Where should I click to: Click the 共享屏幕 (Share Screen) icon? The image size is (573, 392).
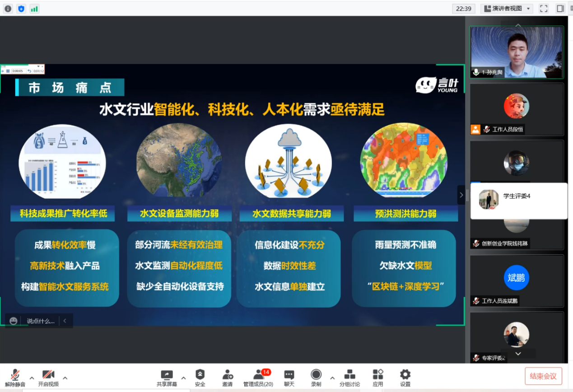(167, 377)
